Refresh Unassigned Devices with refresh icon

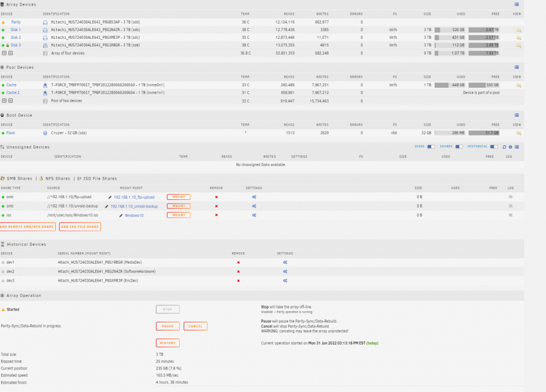tap(504, 147)
